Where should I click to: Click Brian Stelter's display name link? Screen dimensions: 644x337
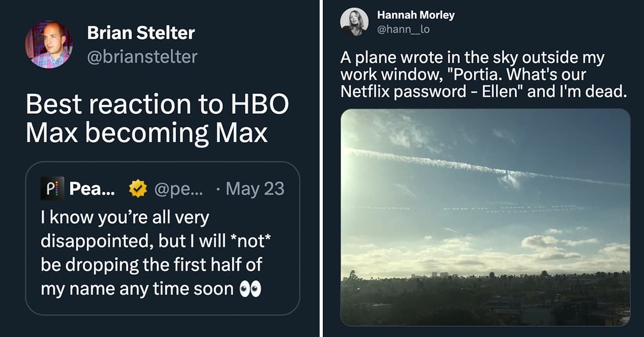tap(141, 33)
